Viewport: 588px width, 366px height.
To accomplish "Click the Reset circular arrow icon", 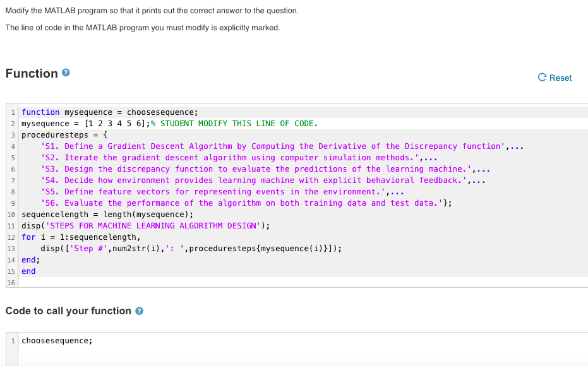I will [x=542, y=77].
